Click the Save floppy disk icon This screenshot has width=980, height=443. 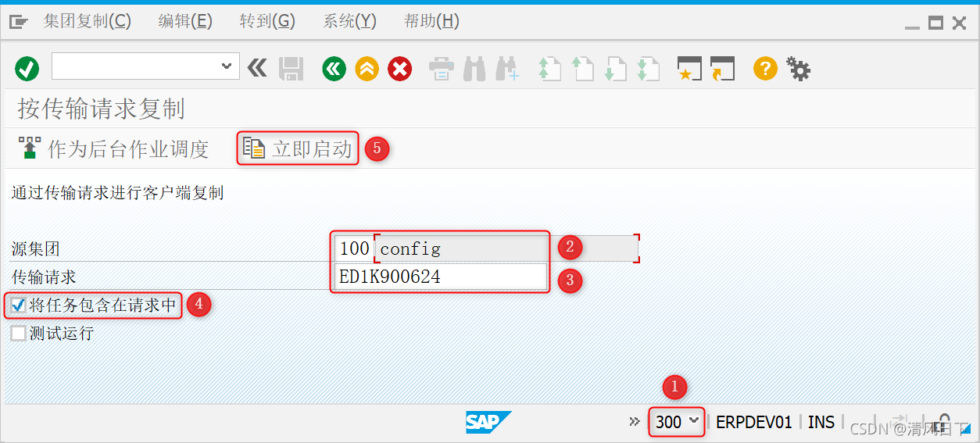291,69
